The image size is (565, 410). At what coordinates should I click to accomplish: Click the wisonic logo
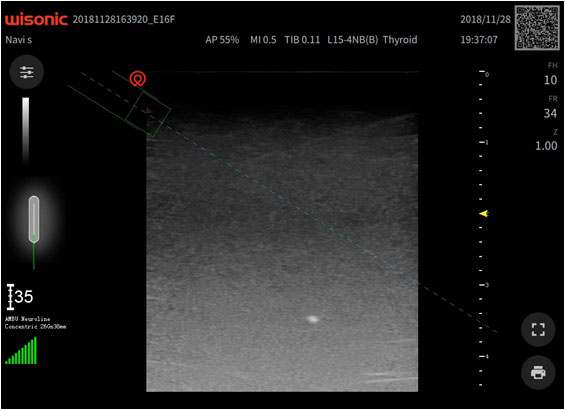pos(36,19)
